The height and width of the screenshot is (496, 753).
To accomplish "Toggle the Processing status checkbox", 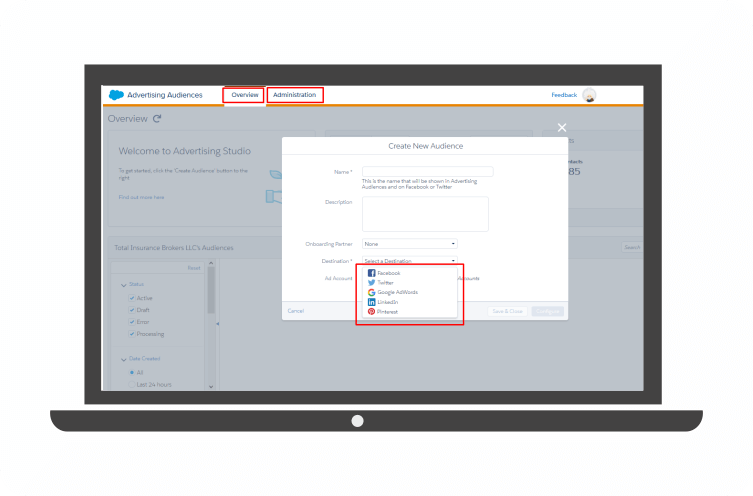I will [x=132, y=334].
